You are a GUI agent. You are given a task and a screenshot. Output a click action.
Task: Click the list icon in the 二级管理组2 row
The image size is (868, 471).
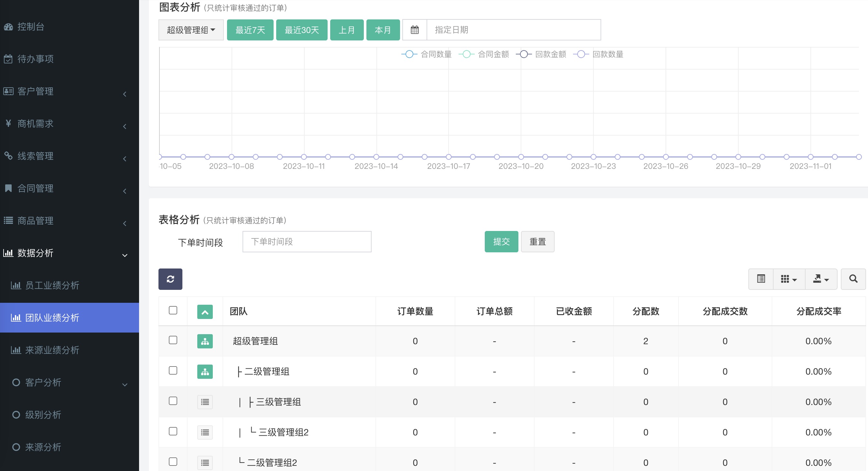[x=205, y=463]
